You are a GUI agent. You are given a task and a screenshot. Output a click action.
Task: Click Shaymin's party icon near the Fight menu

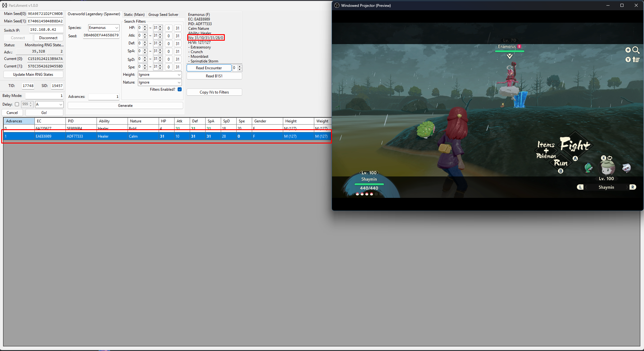[x=607, y=168]
